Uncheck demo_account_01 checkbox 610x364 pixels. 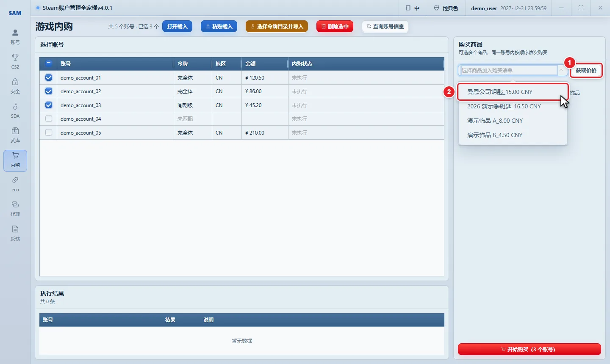coord(49,77)
